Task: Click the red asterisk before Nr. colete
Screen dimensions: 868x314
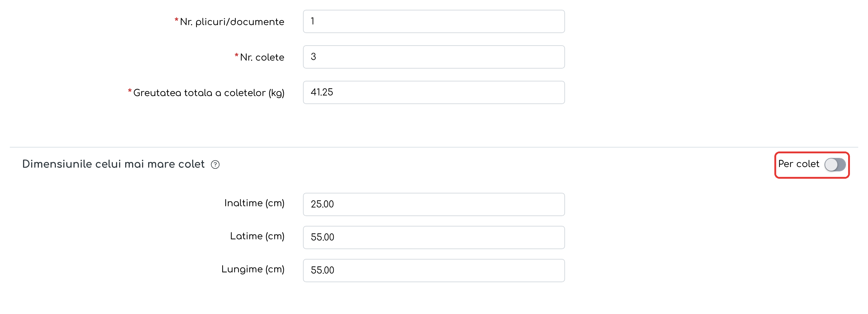Action: point(237,55)
